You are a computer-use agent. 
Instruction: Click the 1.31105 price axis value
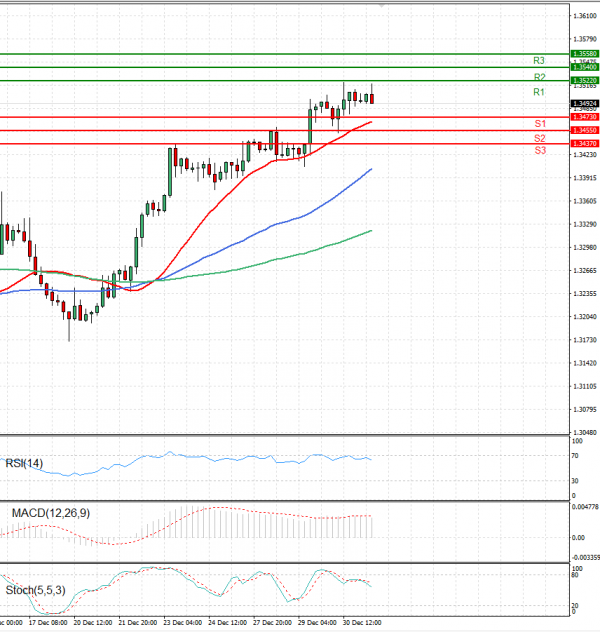point(585,387)
